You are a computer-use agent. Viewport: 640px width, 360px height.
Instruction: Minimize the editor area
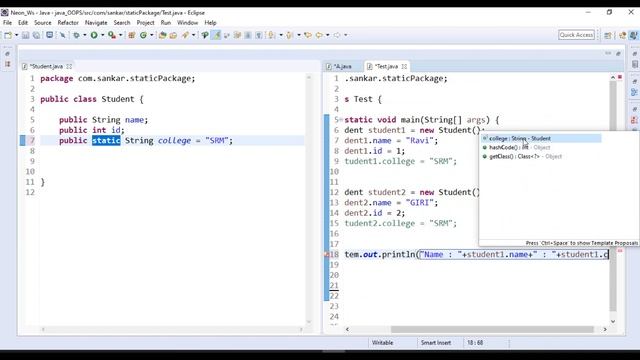pos(608,53)
